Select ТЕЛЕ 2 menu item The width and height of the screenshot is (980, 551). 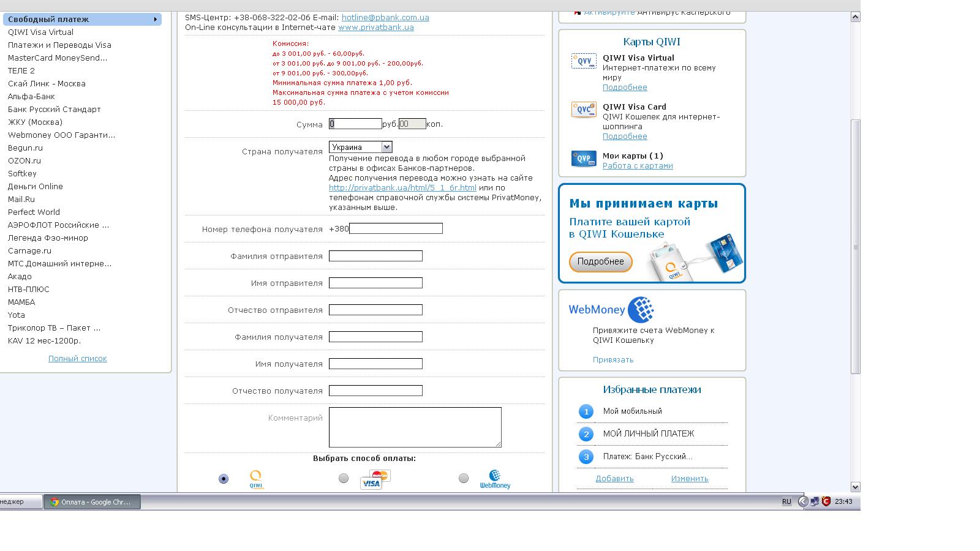tap(21, 71)
